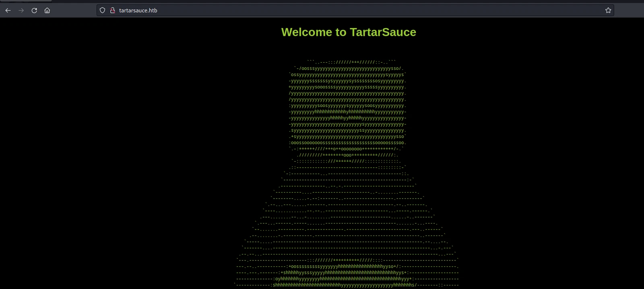Reload the current page
Viewport: 644px width, 289px height.
pyautogui.click(x=34, y=10)
